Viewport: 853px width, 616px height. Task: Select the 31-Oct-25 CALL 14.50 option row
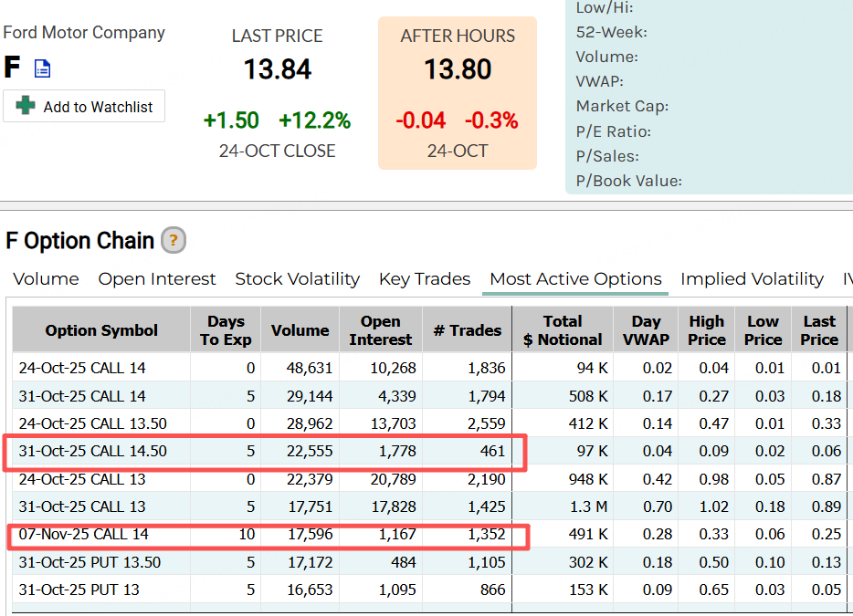[93, 452]
